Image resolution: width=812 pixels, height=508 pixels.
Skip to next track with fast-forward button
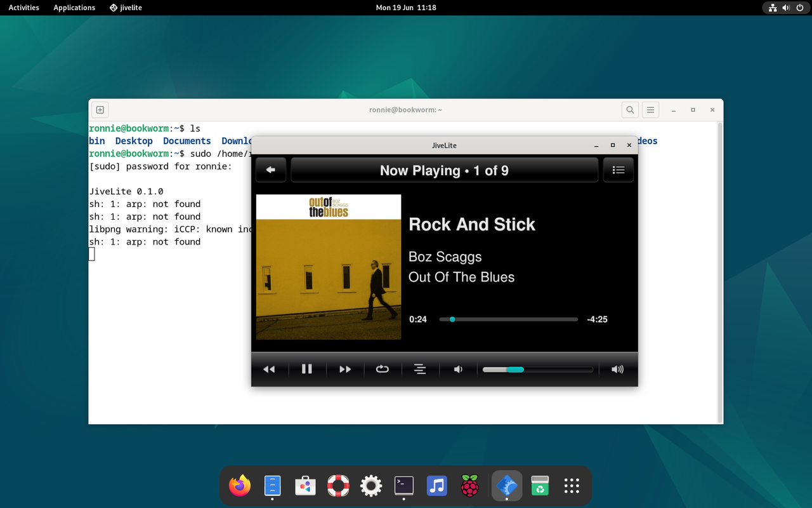[345, 369]
